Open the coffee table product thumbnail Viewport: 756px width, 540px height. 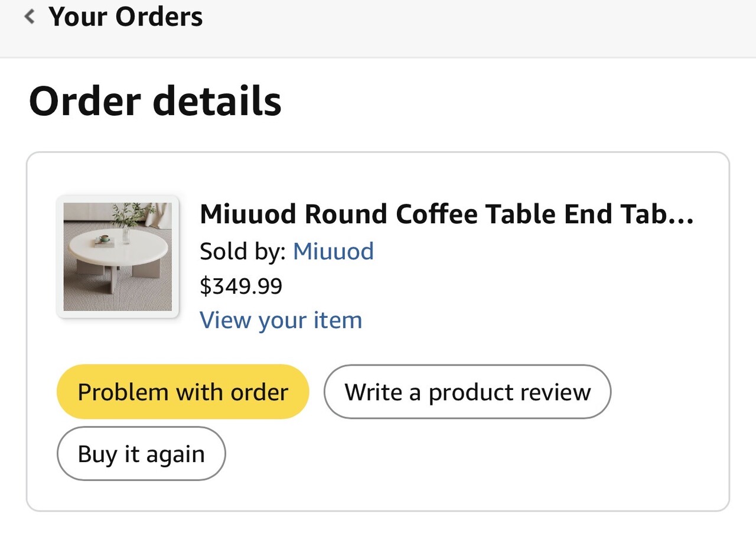118,257
